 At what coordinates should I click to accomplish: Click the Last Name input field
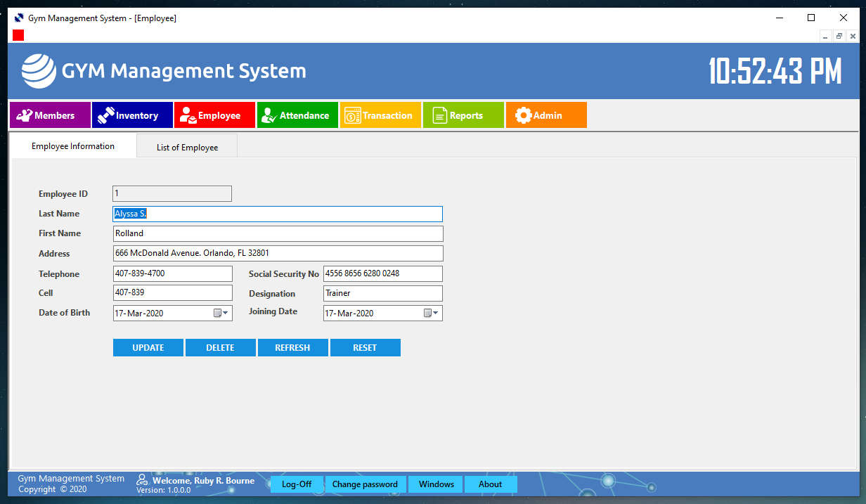[278, 214]
